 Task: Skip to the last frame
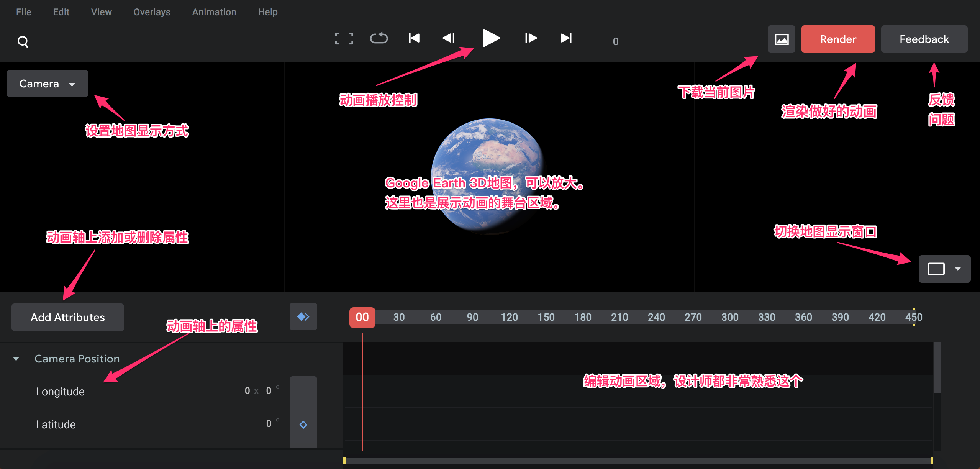click(566, 38)
